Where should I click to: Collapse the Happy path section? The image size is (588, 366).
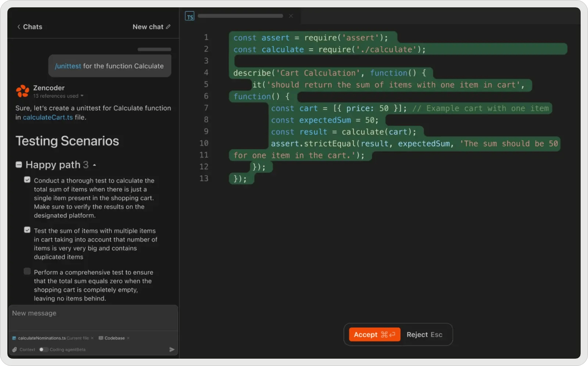click(94, 165)
